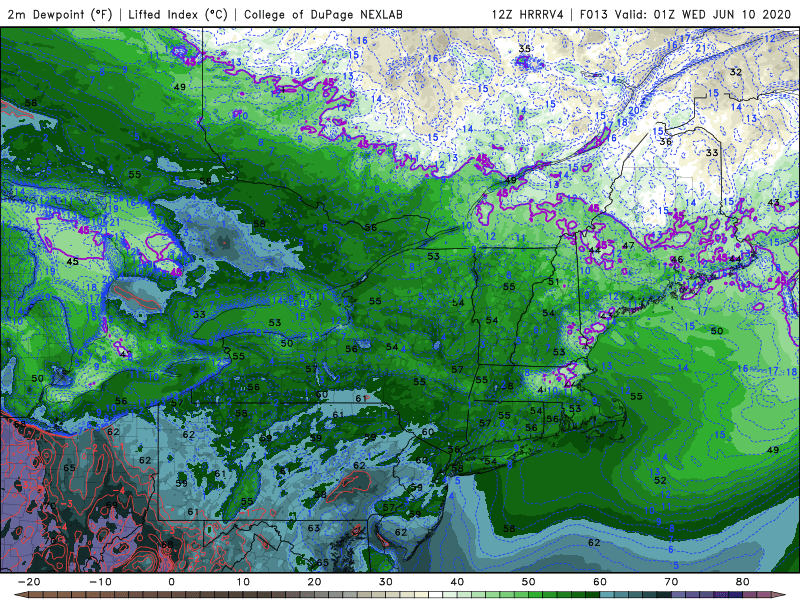Click the '12Z HRRRV4' model run label
The height and width of the screenshot is (600, 800).
point(528,14)
